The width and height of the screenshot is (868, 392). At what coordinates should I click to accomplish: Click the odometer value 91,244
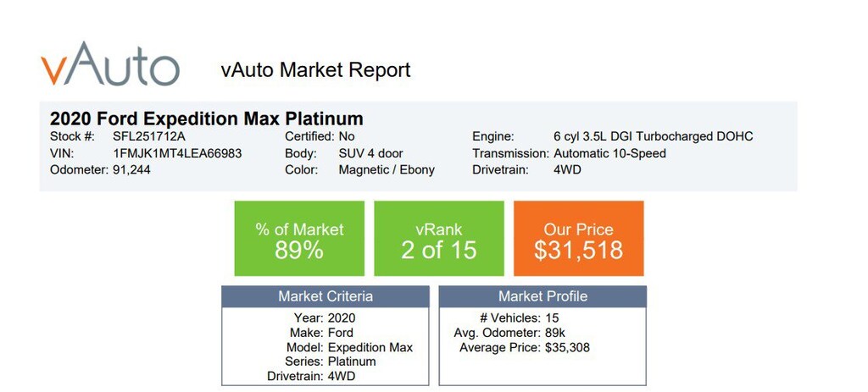point(131,170)
